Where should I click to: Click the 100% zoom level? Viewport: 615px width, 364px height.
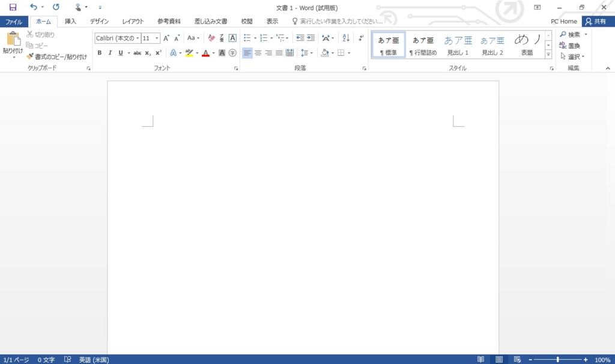point(602,360)
